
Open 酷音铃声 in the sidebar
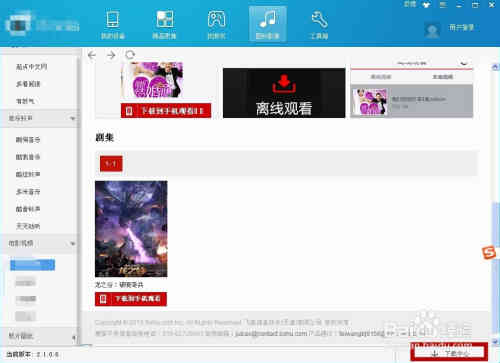(x=28, y=209)
